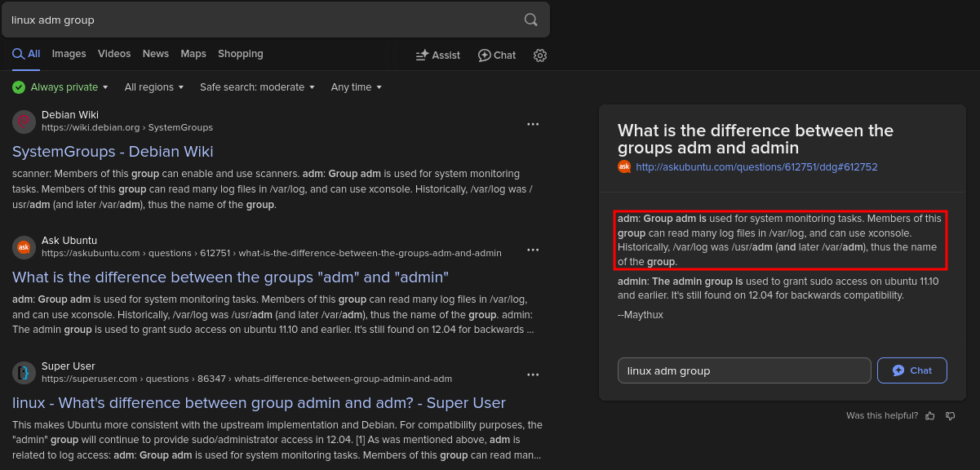The image size is (980, 470).
Task: Open more options for Ask Ubuntu result
Action: (x=533, y=250)
